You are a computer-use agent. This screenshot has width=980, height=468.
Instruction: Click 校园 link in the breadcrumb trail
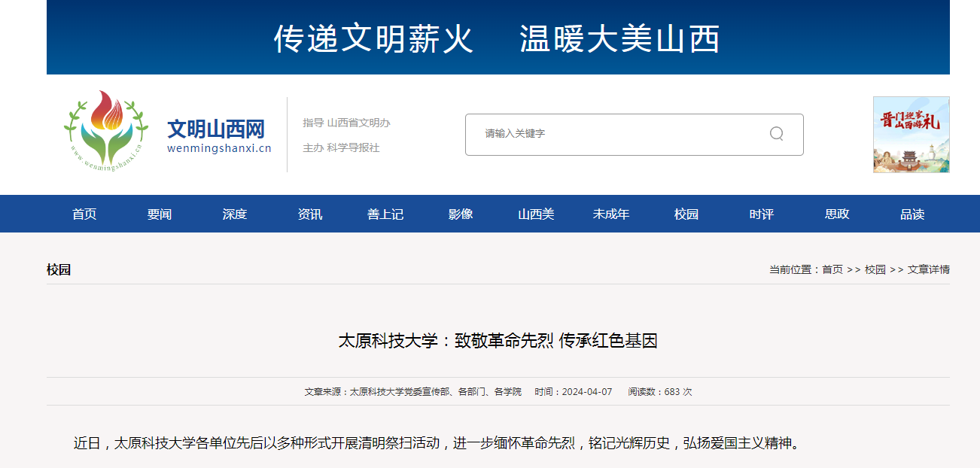875,269
